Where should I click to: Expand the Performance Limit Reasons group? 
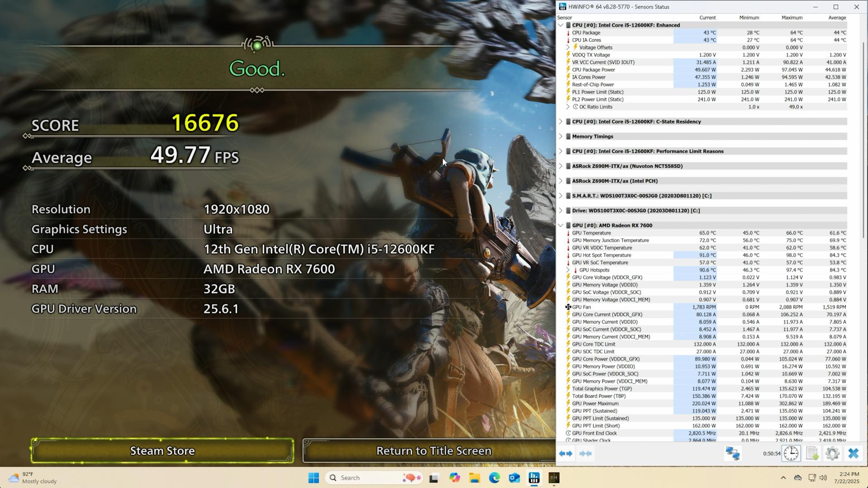(561, 152)
